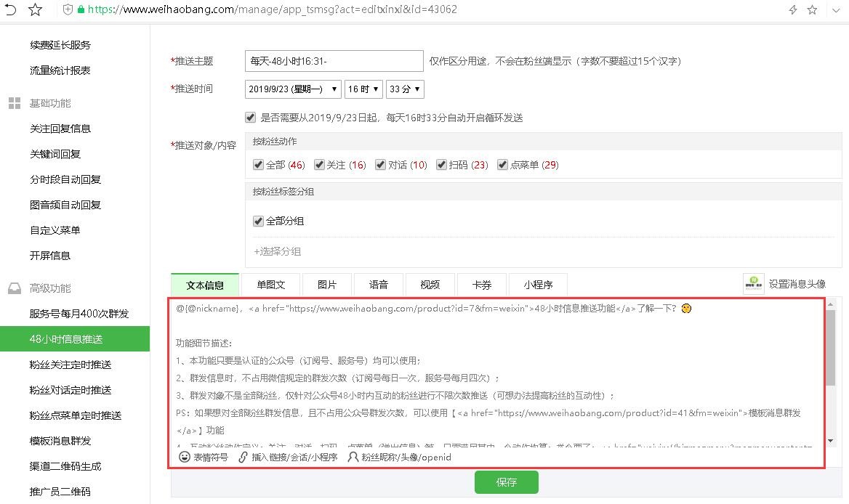Click the 插入链接 link insert icon
849x504 pixels.
click(x=243, y=457)
